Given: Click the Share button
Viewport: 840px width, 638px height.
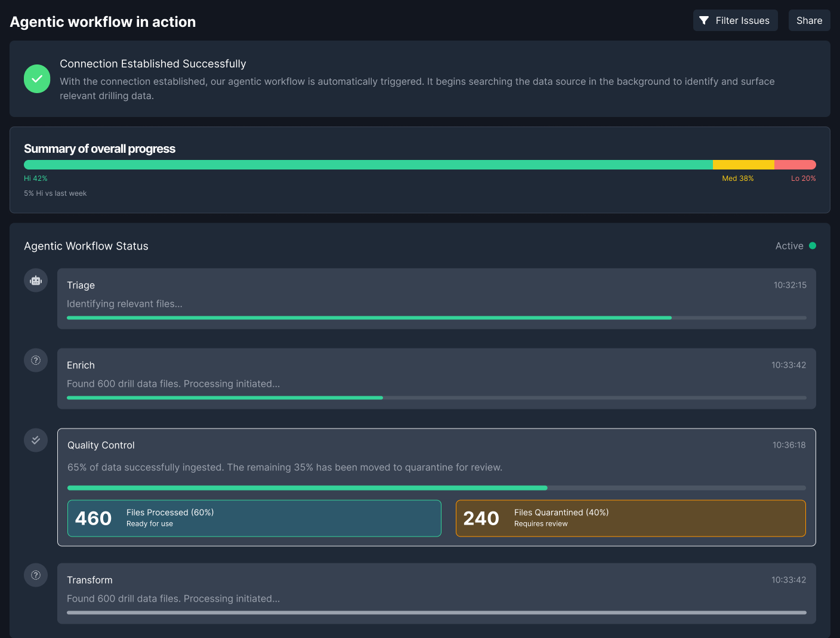Looking at the screenshot, I should [809, 20].
